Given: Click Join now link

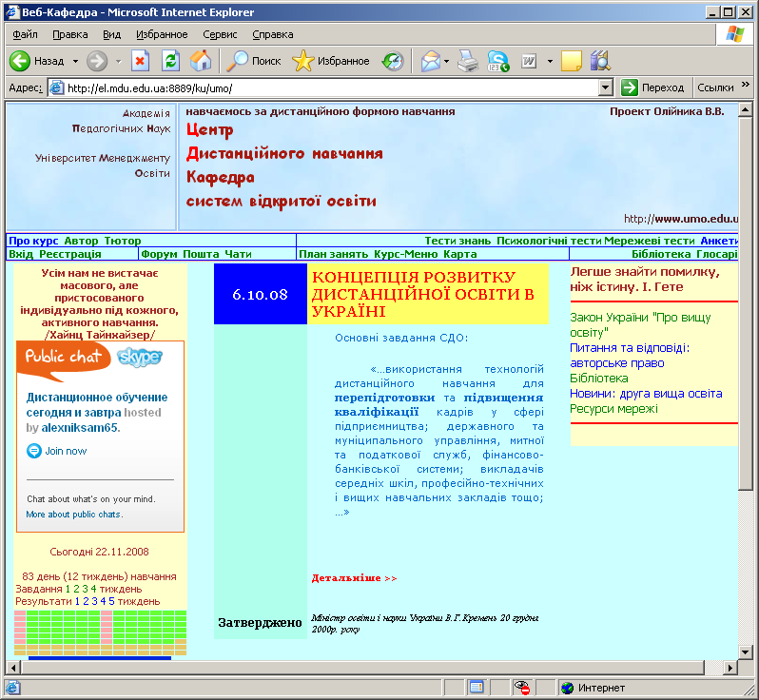Looking at the screenshot, I should point(66,451).
